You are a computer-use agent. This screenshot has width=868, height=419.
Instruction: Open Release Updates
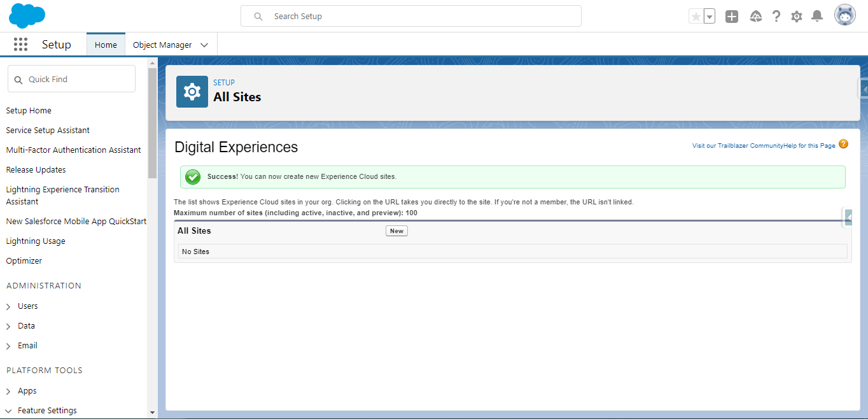click(36, 169)
